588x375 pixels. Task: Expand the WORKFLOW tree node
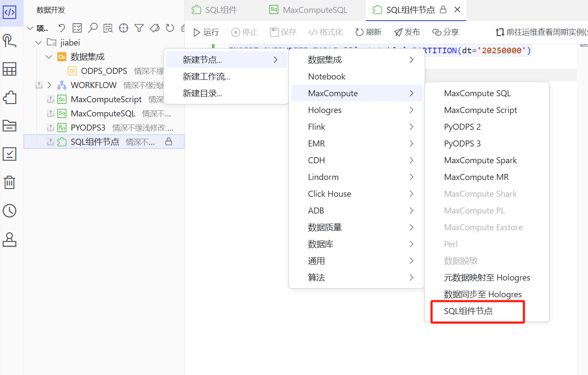point(49,85)
